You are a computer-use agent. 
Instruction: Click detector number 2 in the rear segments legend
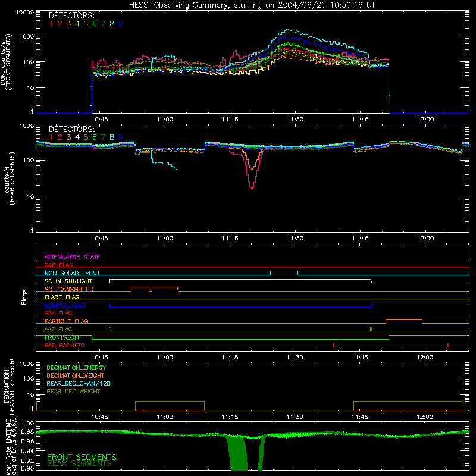(60, 137)
